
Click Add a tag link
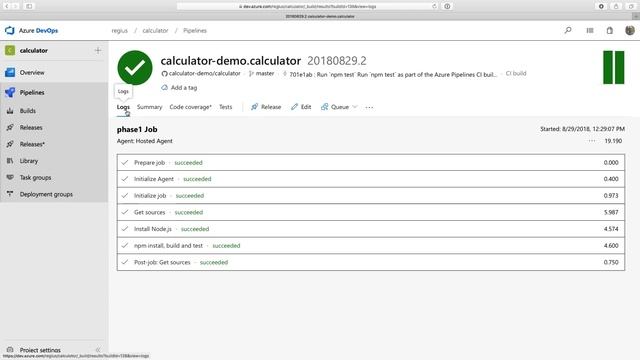tap(184, 87)
